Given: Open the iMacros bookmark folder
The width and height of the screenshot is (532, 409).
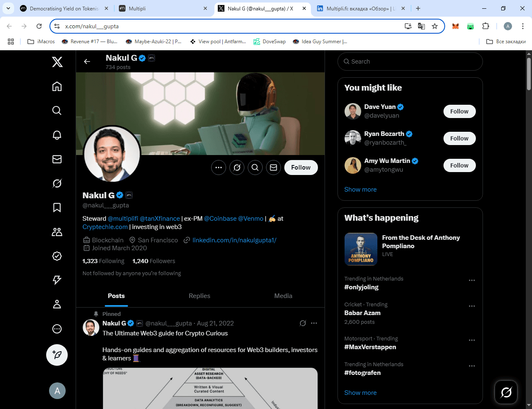Looking at the screenshot, I should tap(41, 42).
